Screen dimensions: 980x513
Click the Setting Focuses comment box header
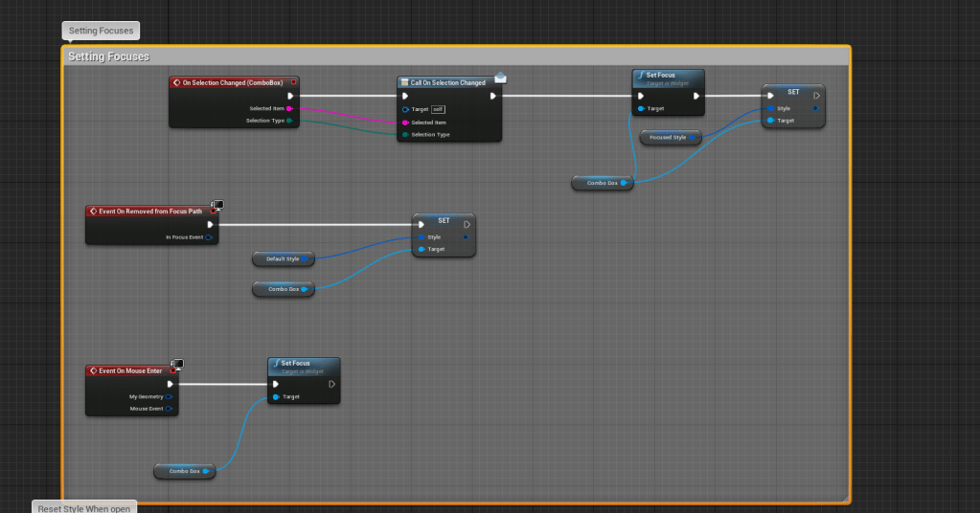coord(455,56)
